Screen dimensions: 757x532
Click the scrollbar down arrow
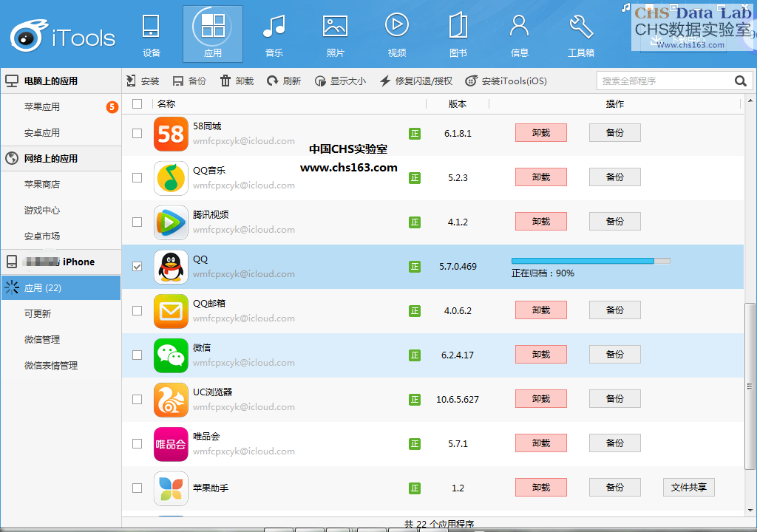[x=750, y=510]
